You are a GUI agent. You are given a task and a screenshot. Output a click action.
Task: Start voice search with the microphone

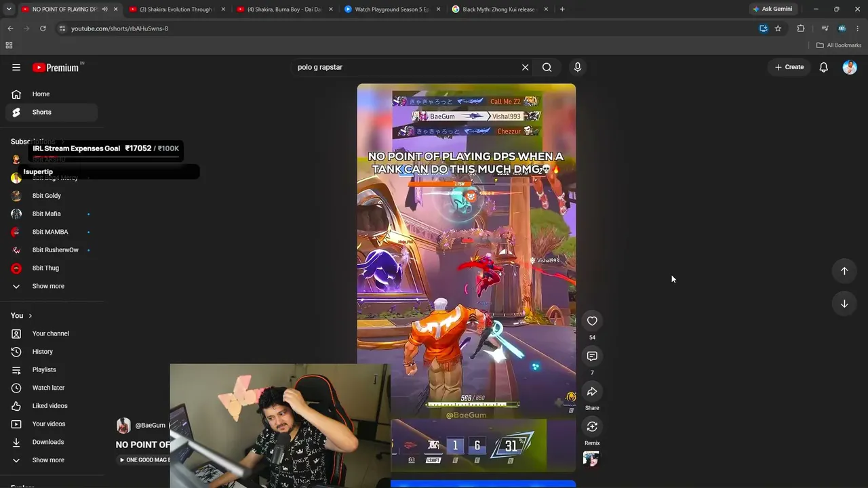click(x=578, y=67)
